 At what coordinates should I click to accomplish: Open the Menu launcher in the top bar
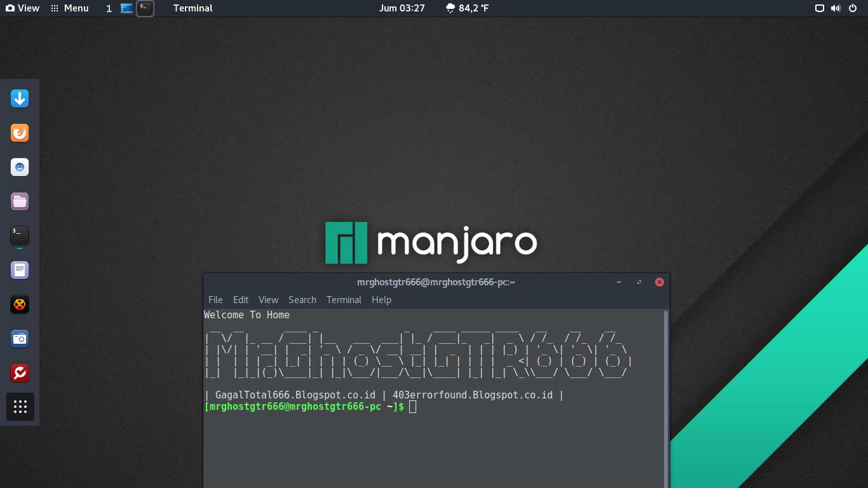click(x=69, y=8)
